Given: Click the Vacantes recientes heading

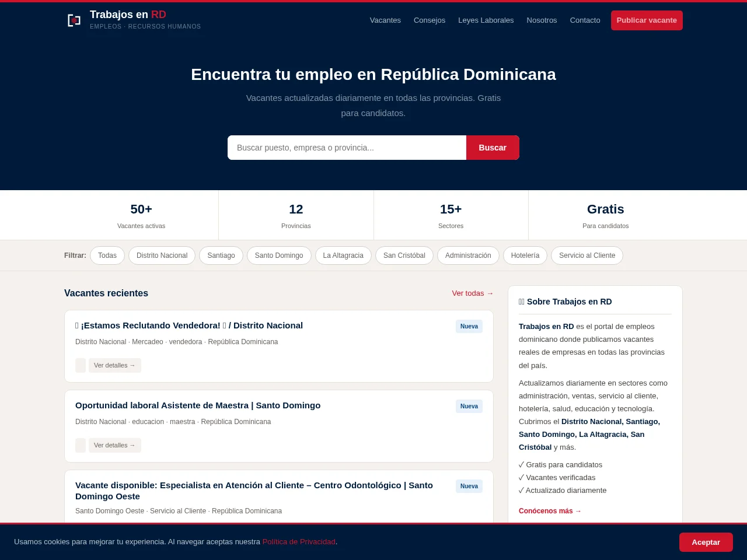Looking at the screenshot, I should point(106,293).
